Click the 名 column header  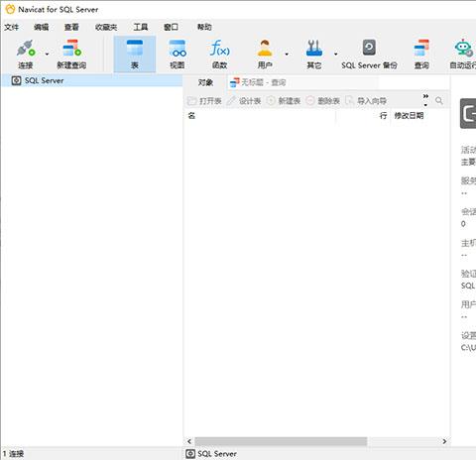[x=191, y=116]
